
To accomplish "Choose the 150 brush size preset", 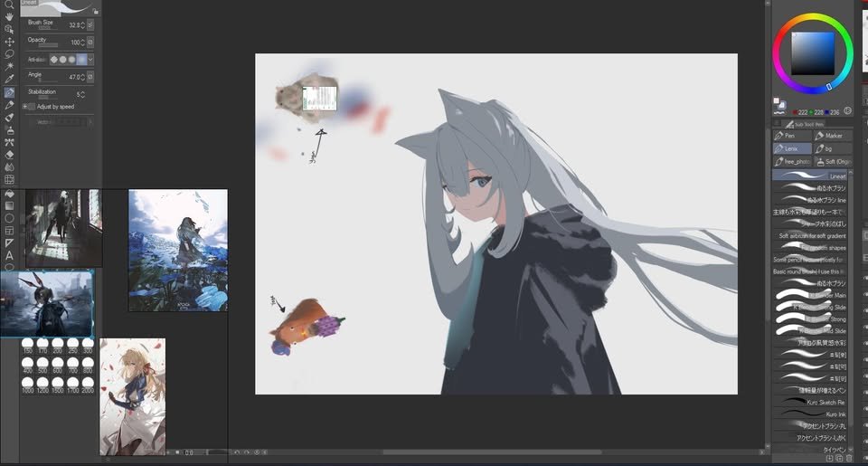I will (28, 347).
